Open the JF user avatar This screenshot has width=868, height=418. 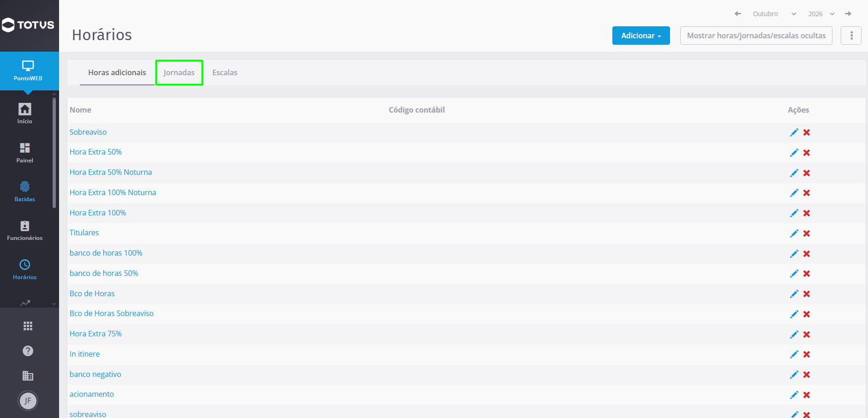[x=28, y=400]
